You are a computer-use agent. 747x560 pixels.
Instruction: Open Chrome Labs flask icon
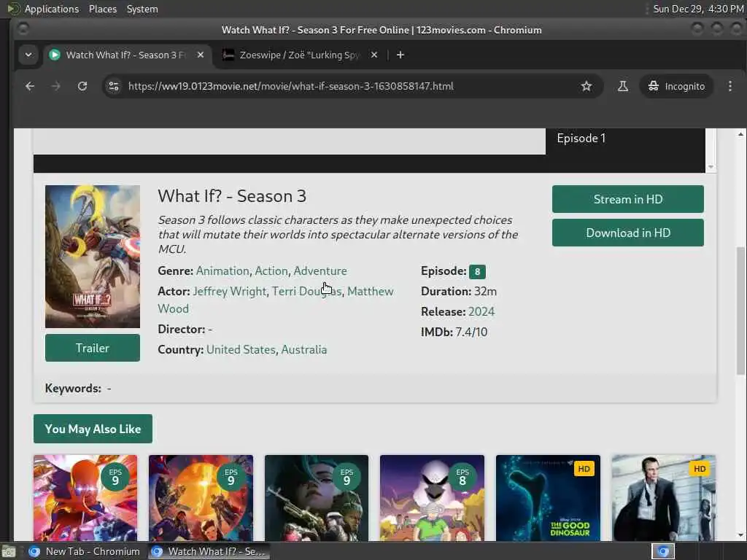[623, 86]
